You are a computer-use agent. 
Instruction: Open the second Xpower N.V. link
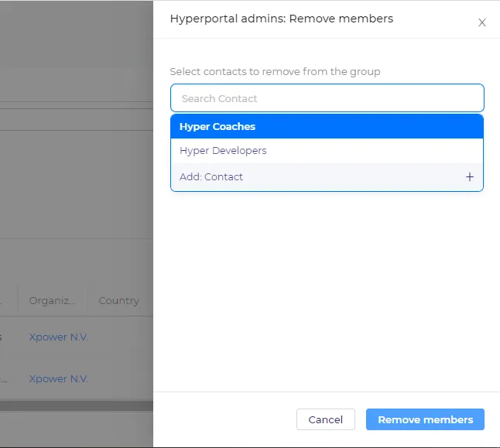(59, 379)
